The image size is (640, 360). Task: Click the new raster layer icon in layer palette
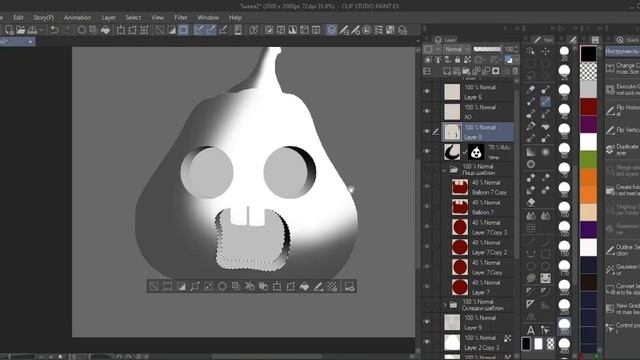pyautogui.click(x=447, y=71)
